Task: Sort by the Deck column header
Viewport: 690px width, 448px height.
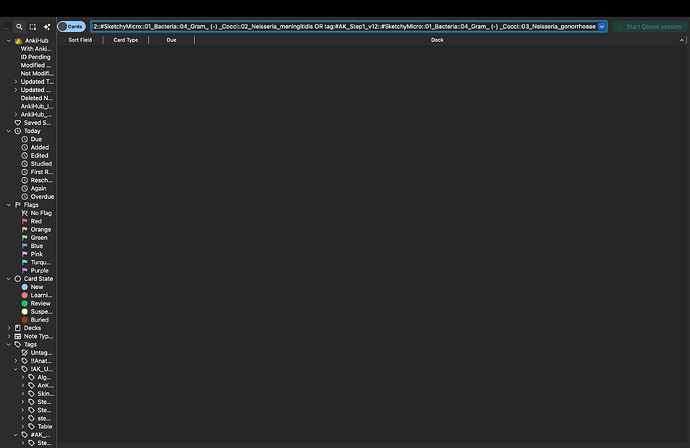Action: coord(437,40)
